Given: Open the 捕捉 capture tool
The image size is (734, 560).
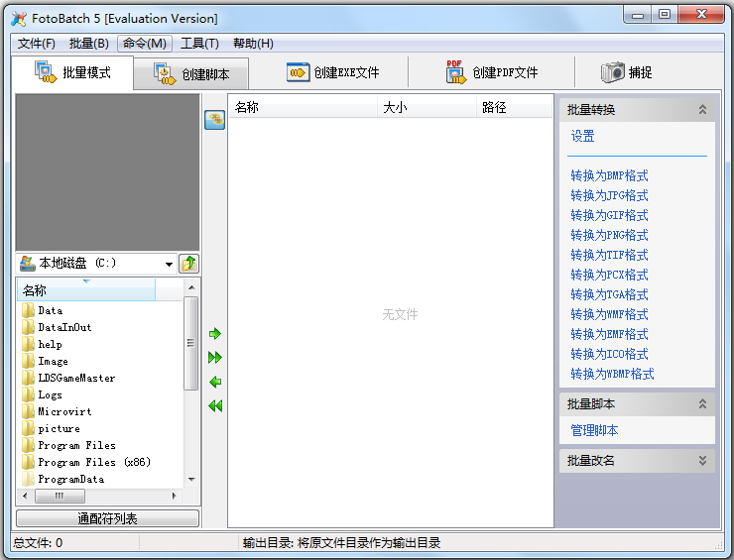Looking at the screenshot, I should click(x=627, y=72).
